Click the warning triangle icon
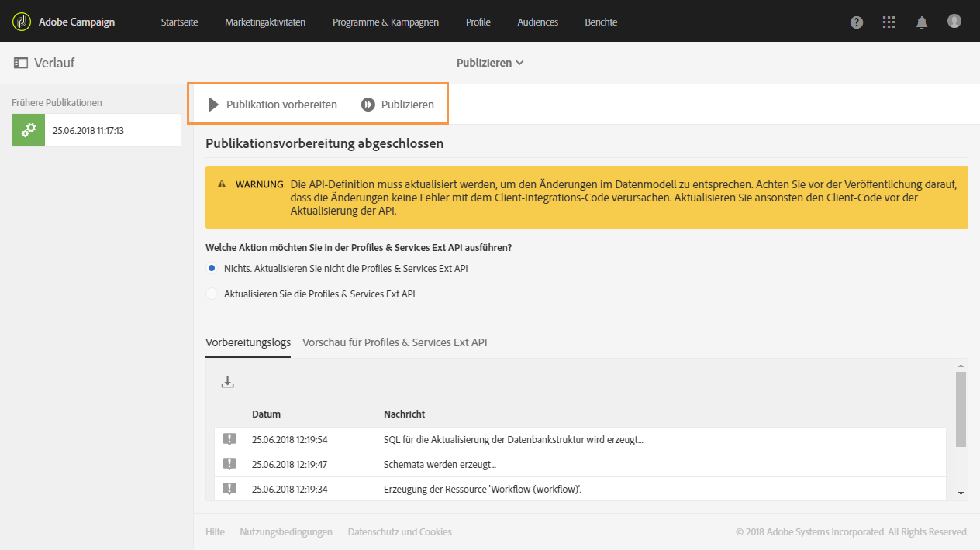The height and width of the screenshot is (550, 980). [222, 184]
